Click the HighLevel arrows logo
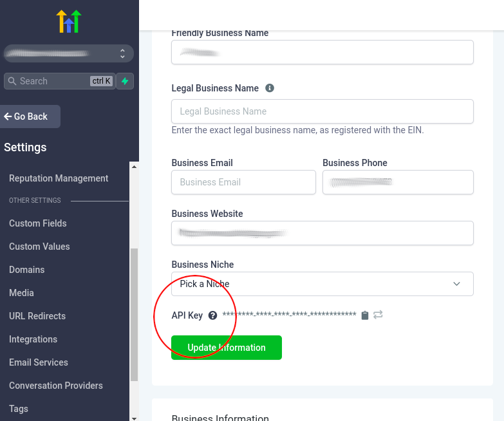 (69, 21)
